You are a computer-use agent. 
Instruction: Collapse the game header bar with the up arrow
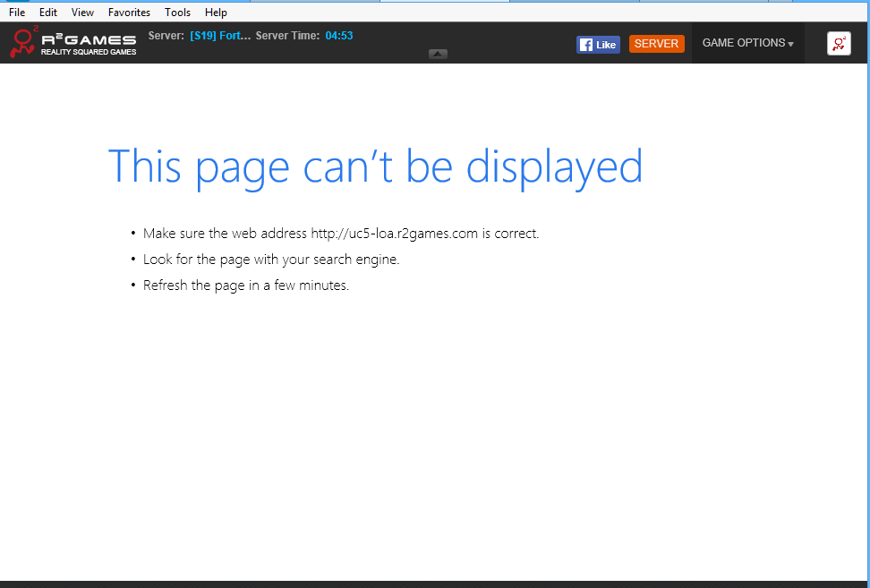pyautogui.click(x=438, y=54)
